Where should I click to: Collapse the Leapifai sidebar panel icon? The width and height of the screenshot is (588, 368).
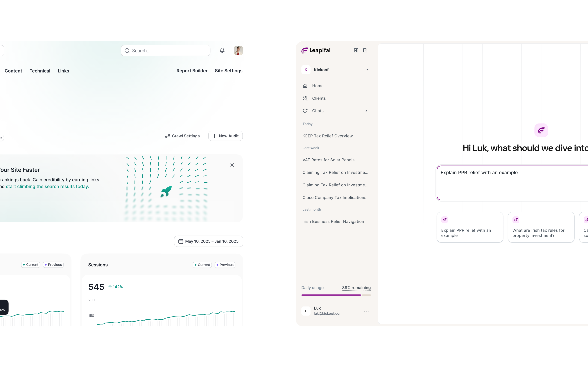pos(356,50)
